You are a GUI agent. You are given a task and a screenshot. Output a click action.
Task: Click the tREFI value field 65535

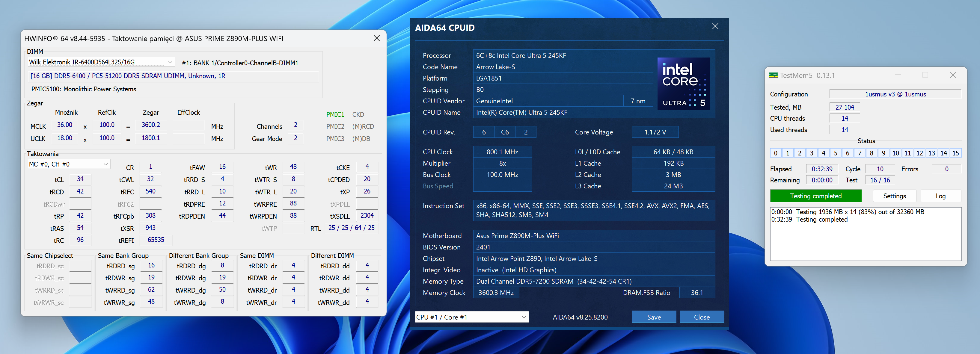[x=156, y=240]
